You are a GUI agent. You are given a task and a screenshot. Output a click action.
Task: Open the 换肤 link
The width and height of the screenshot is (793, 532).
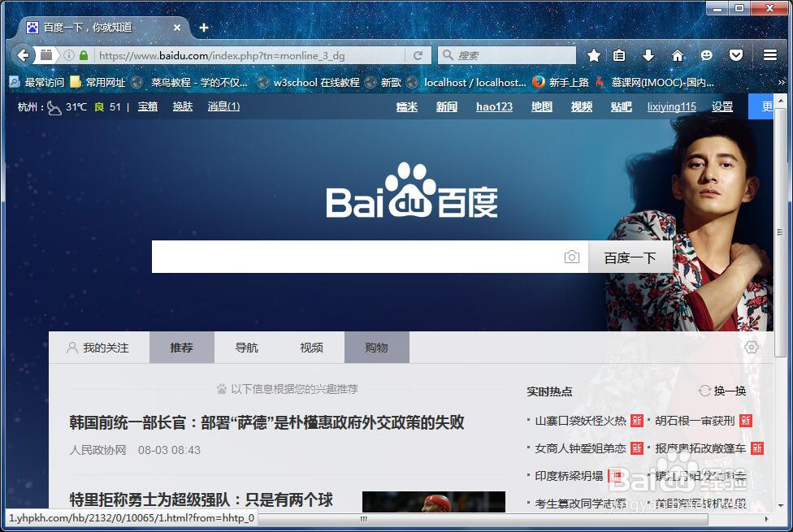(x=183, y=106)
